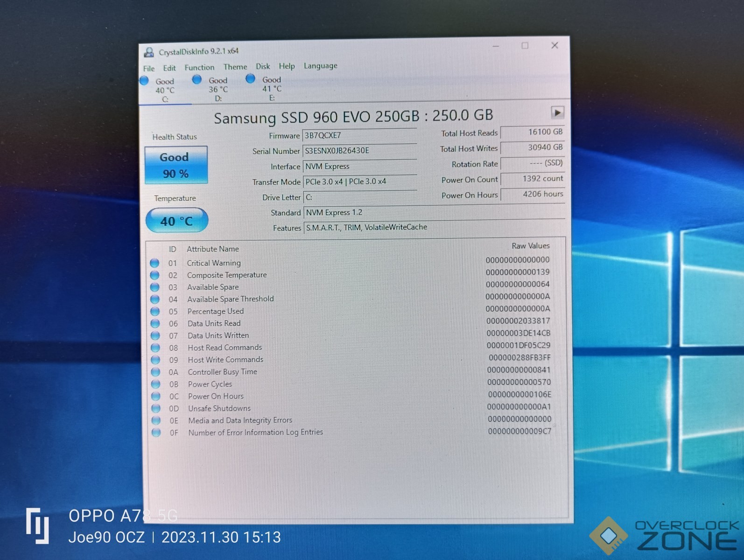Open the Edit menu
This screenshot has height=560, width=744.
(169, 68)
